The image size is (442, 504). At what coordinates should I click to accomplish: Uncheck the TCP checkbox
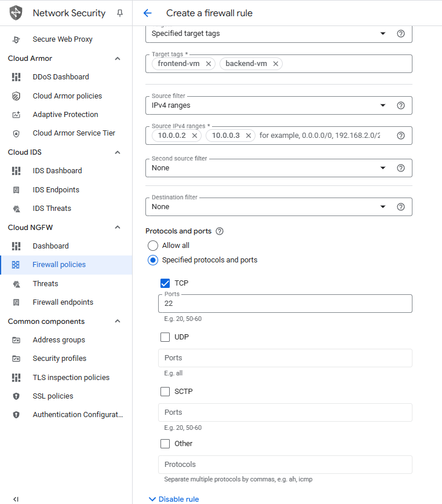[165, 283]
